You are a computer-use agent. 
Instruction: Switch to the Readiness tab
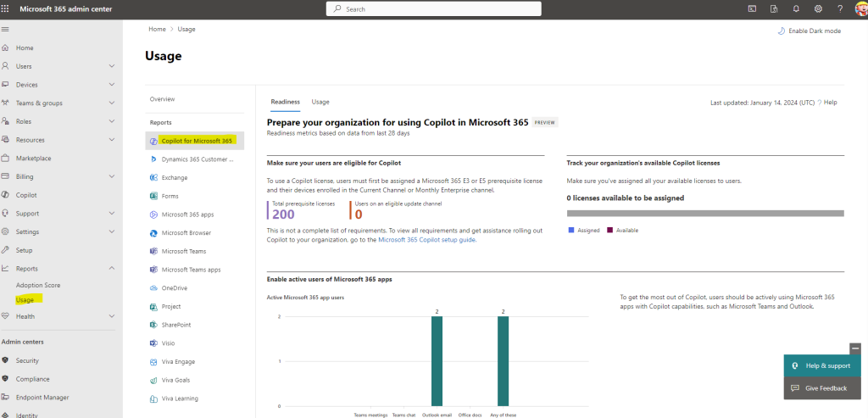tap(285, 102)
